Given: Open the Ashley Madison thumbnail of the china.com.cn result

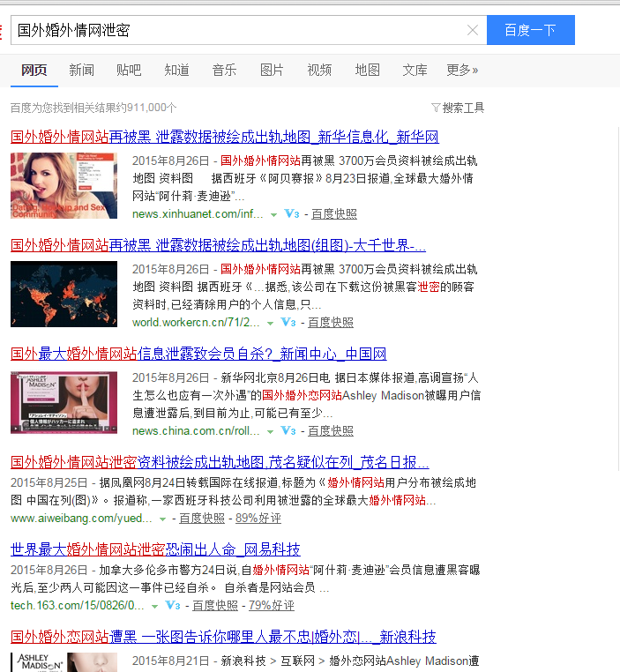Looking at the screenshot, I should click(x=63, y=403).
